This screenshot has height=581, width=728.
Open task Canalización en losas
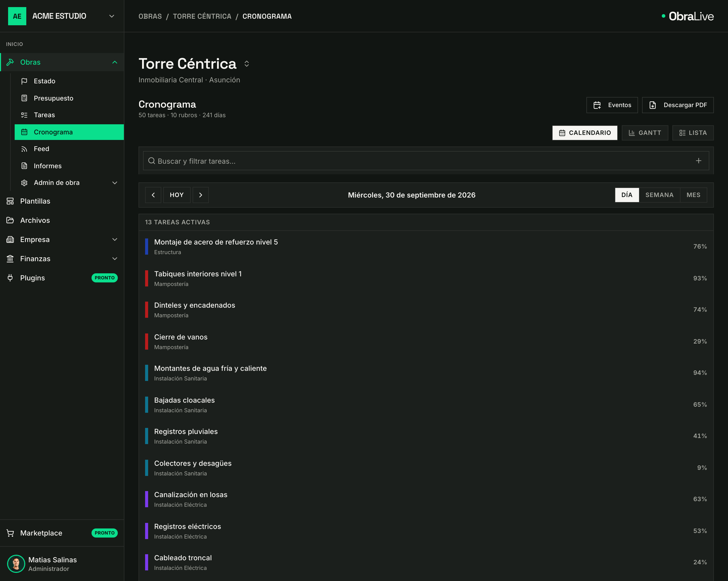(x=426, y=499)
